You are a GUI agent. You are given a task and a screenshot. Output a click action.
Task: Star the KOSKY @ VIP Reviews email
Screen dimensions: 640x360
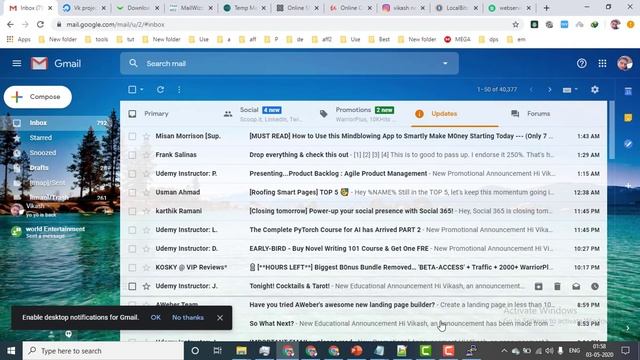146,267
